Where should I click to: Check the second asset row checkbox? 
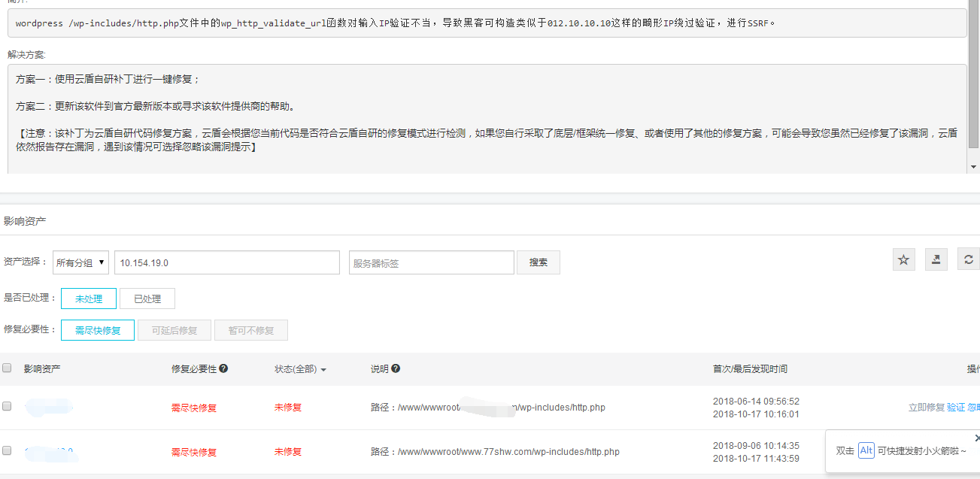coord(8,450)
